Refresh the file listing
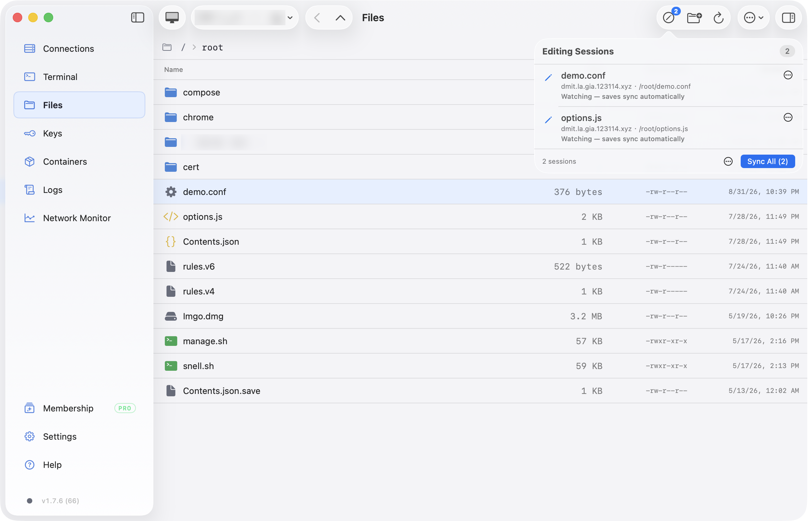 click(718, 17)
